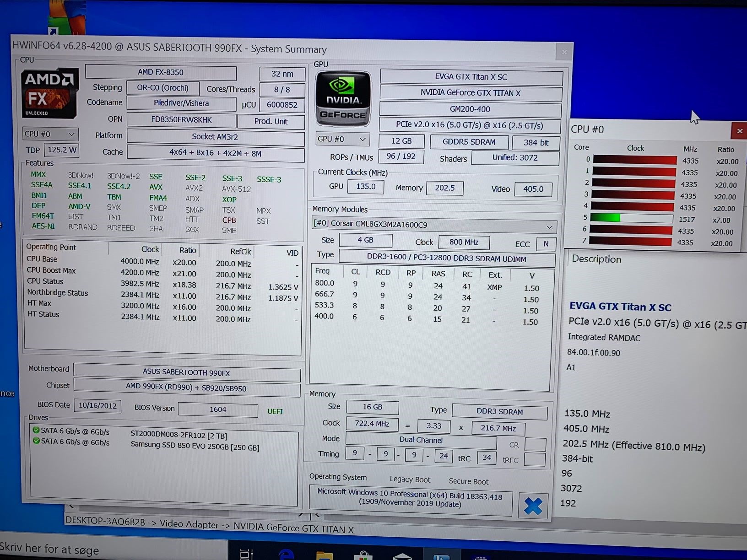Screen dimensions: 747x560
Task: Open Task View on the taskbar
Action: (x=246, y=554)
